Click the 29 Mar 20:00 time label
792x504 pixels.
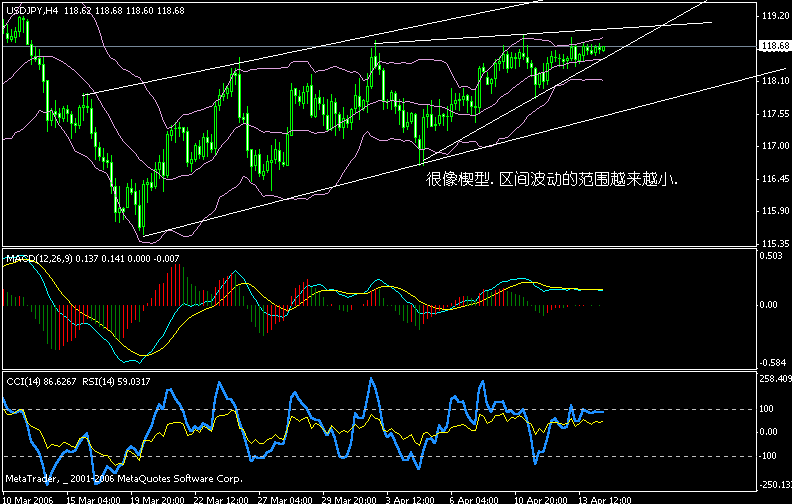coord(349,500)
